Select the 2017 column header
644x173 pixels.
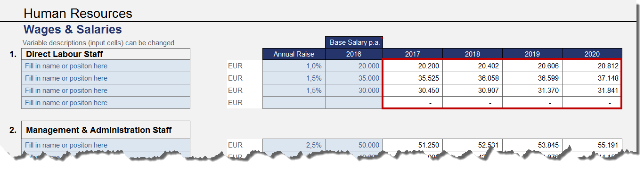click(x=412, y=54)
